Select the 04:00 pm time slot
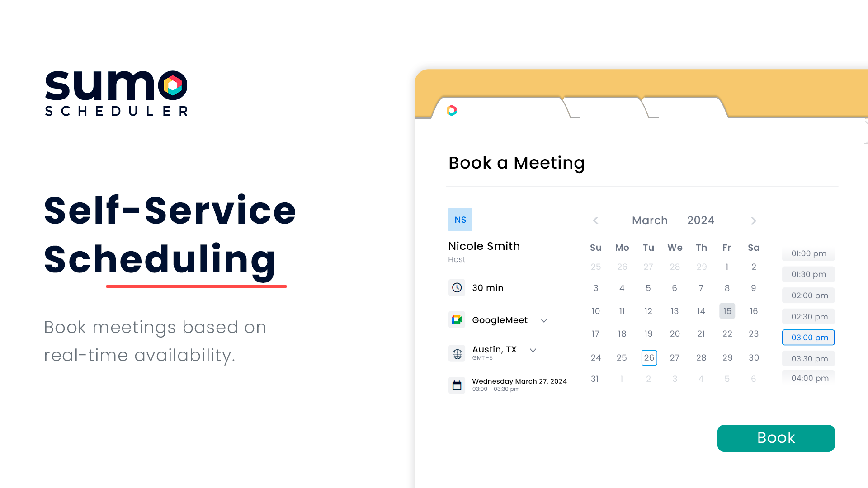Image resolution: width=868 pixels, height=488 pixels. [x=808, y=378]
